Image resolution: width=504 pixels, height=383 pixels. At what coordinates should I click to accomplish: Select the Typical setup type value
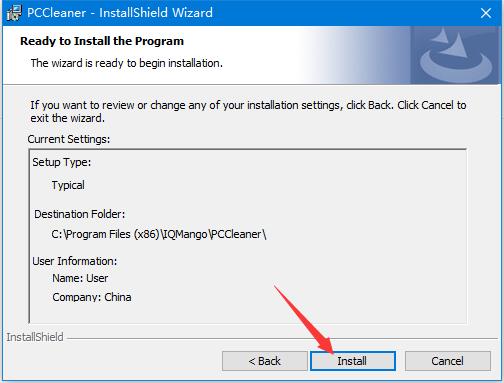click(x=68, y=185)
